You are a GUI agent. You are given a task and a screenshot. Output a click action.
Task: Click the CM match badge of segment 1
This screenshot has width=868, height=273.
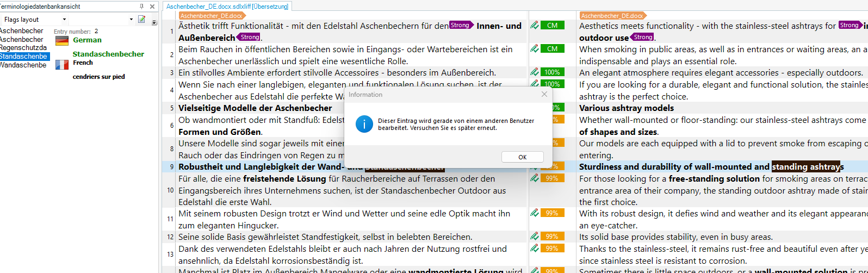point(552,25)
